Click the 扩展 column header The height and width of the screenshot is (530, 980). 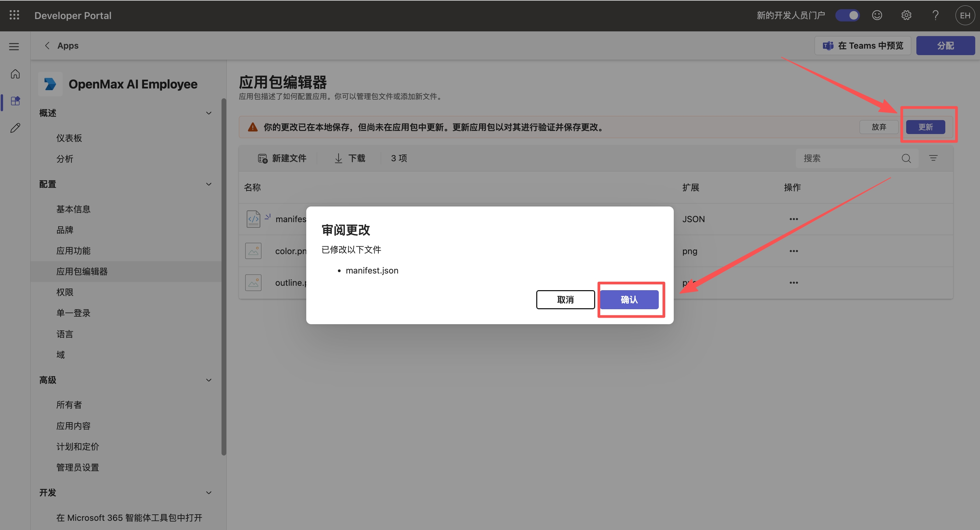point(690,187)
